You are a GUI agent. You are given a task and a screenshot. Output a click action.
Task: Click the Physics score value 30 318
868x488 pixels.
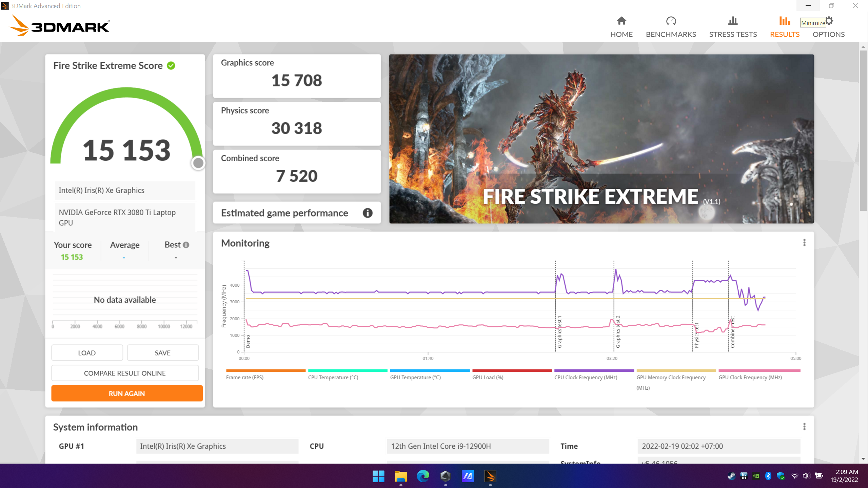297,128
